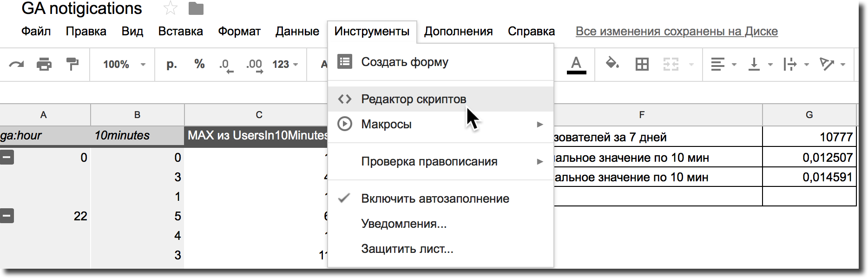Image resolution: width=868 pixels, height=278 pixels.
Task: Click 'Все изменения сохранены на Диске' link
Action: pos(677,31)
